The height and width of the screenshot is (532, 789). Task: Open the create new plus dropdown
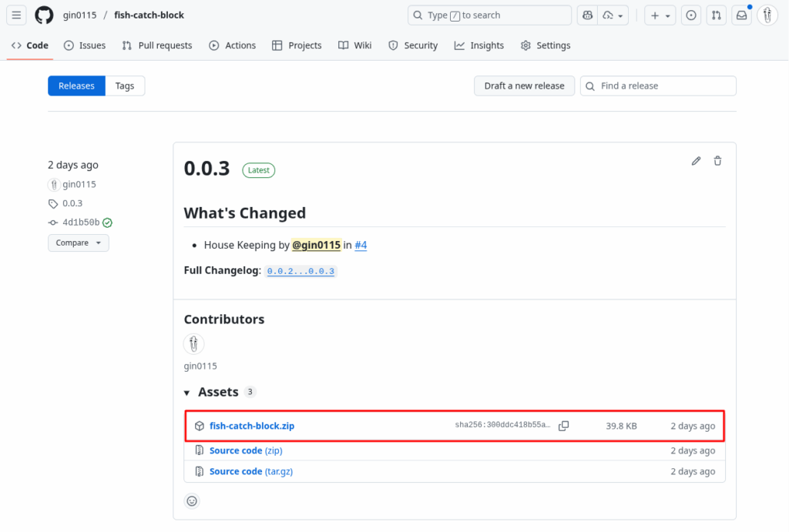point(660,15)
